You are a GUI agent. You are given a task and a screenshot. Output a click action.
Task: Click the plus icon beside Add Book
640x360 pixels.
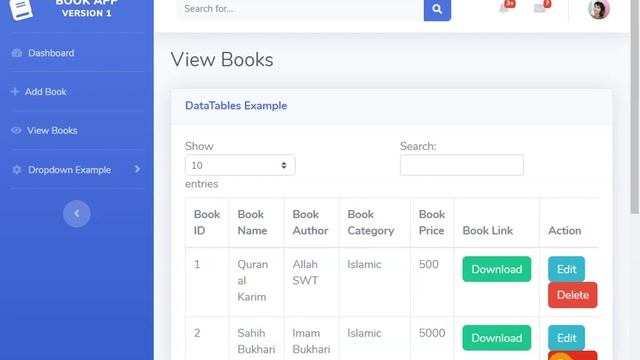pos(15,91)
